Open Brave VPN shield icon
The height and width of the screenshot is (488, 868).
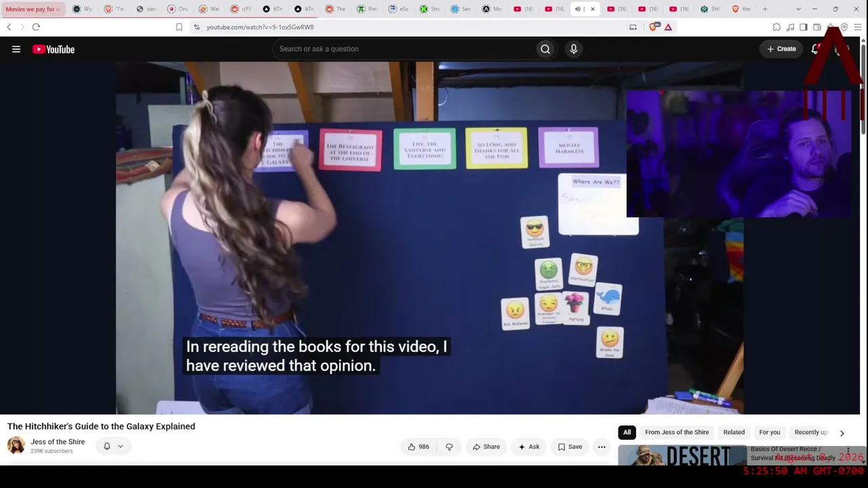[x=844, y=27]
